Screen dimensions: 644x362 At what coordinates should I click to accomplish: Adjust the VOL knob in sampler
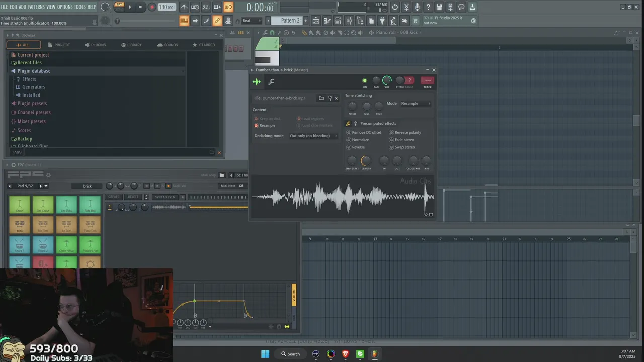point(387,80)
